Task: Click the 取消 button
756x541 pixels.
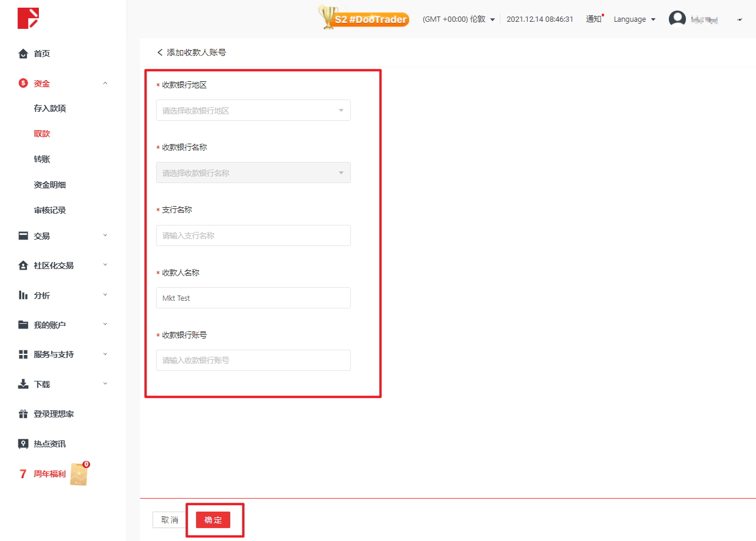Action: tap(170, 520)
